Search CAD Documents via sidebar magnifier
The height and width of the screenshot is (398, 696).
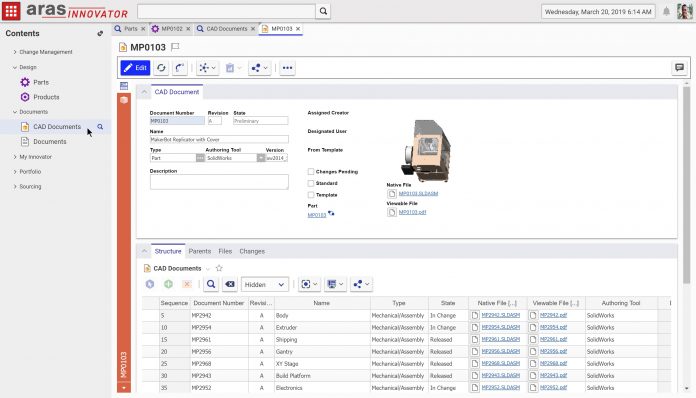click(100, 126)
